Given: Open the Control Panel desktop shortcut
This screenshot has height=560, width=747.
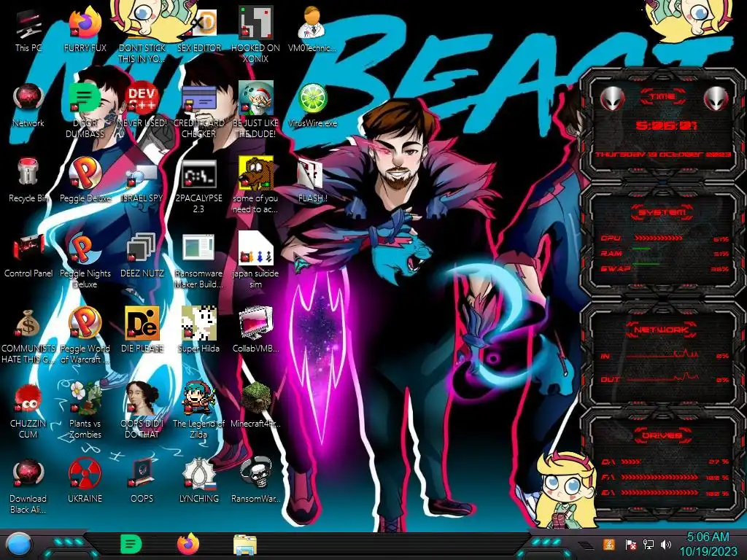Looking at the screenshot, I should [28, 256].
